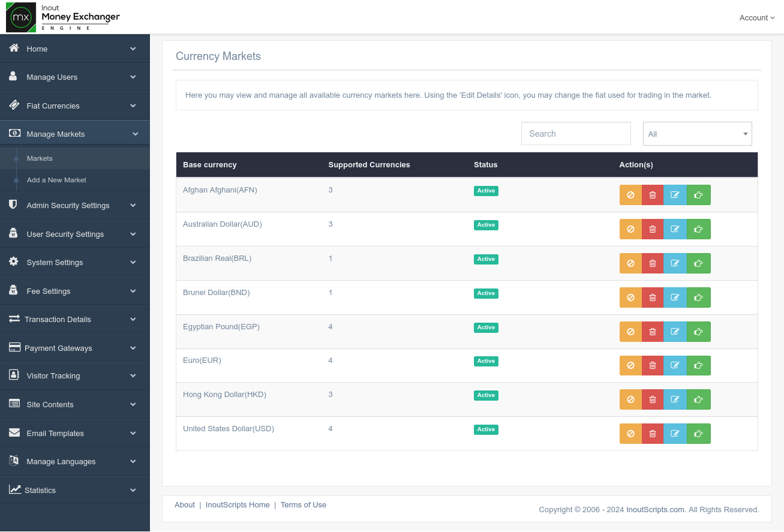Approve Brazilian Real(BRL) with the thumbs-up button

tap(699, 263)
